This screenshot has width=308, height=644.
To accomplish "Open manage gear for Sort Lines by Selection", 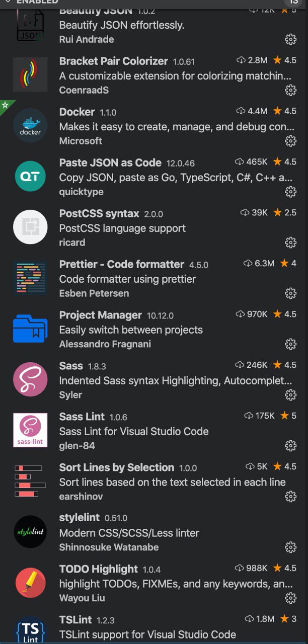I will click(290, 497).
